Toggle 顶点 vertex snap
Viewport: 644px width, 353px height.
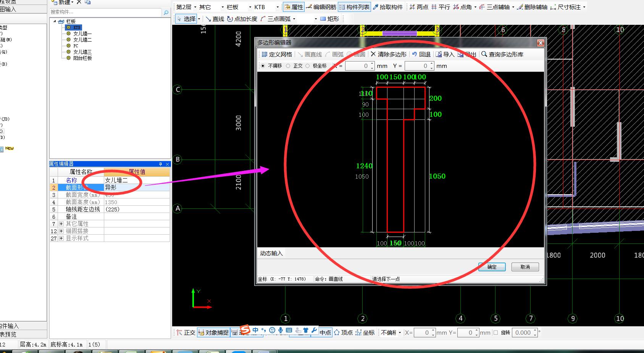343,332
